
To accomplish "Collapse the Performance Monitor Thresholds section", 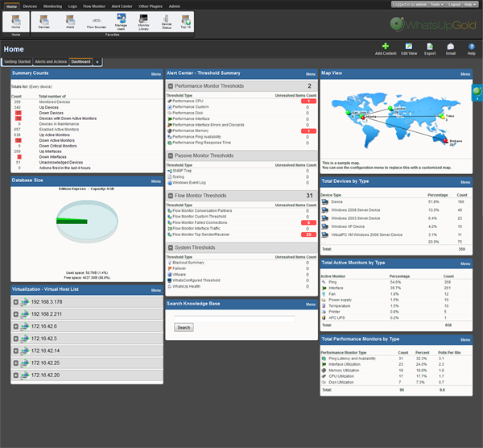I will click(171, 86).
